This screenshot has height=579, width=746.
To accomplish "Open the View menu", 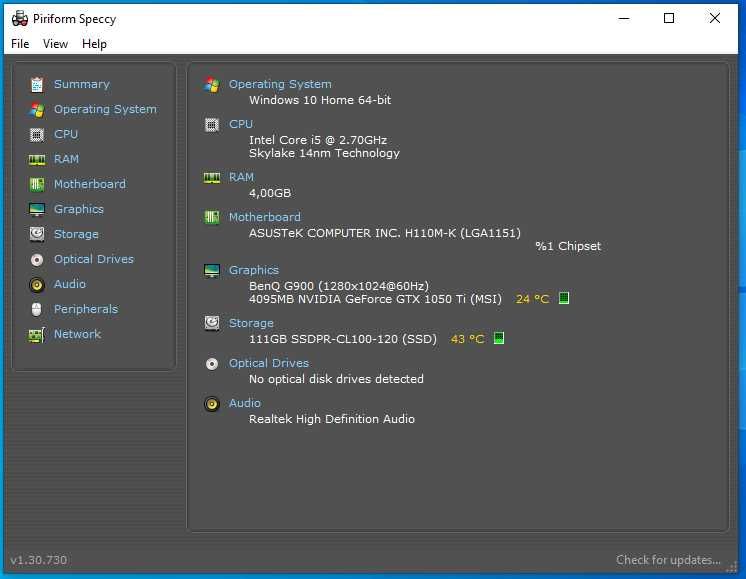I will point(55,44).
